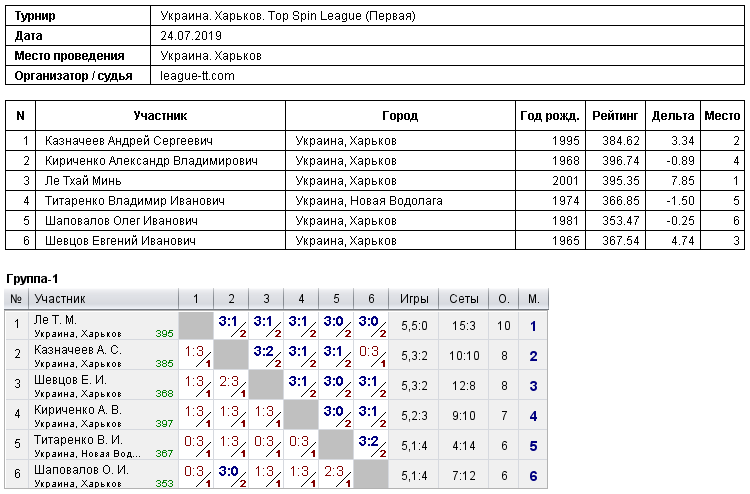Click the organizer value league-tt.com

(x=197, y=76)
